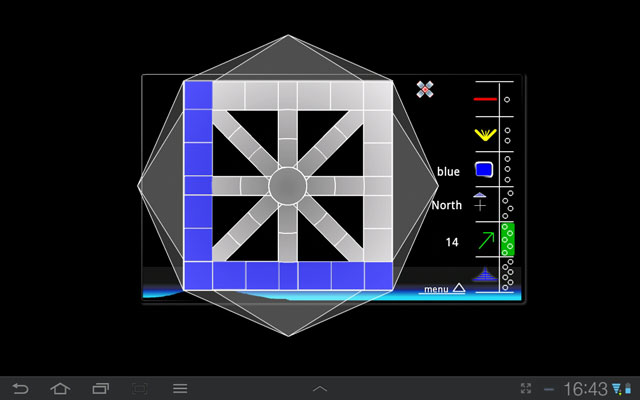Screen dimensions: 640x400
Task: Tap the blue top-left corner tile
Action: (198, 95)
